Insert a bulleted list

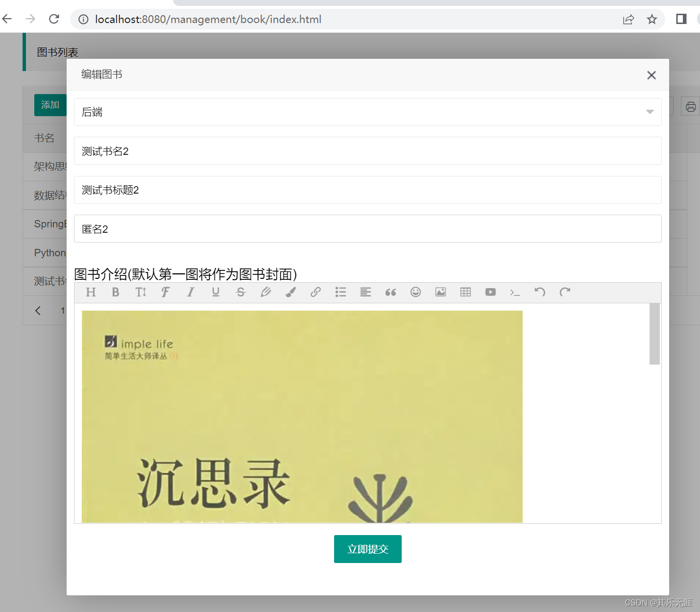tap(340, 293)
